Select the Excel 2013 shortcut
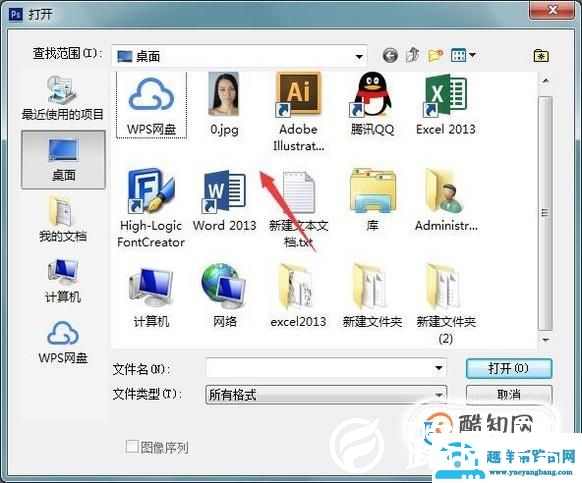Viewport: 582px width, 483px height. [x=445, y=104]
